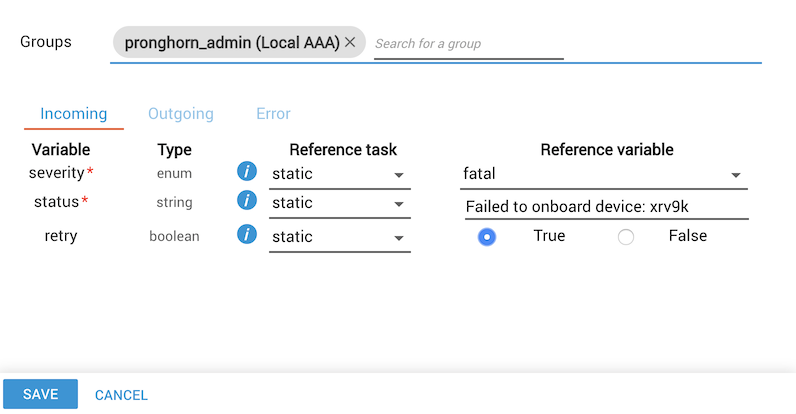Click the 'severity' variable name
Viewport: 796px width, 414px height.
click(x=56, y=173)
